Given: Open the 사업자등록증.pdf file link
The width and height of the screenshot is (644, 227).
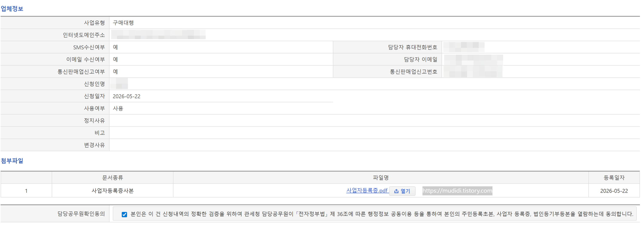Looking at the screenshot, I should [367, 190].
